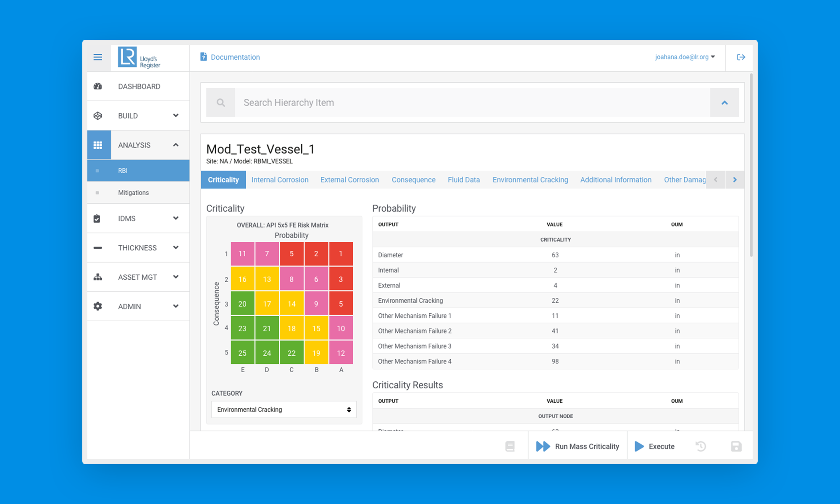Open the Consequence tab
Viewport: 840px width, 504px height.
coord(414,180)
